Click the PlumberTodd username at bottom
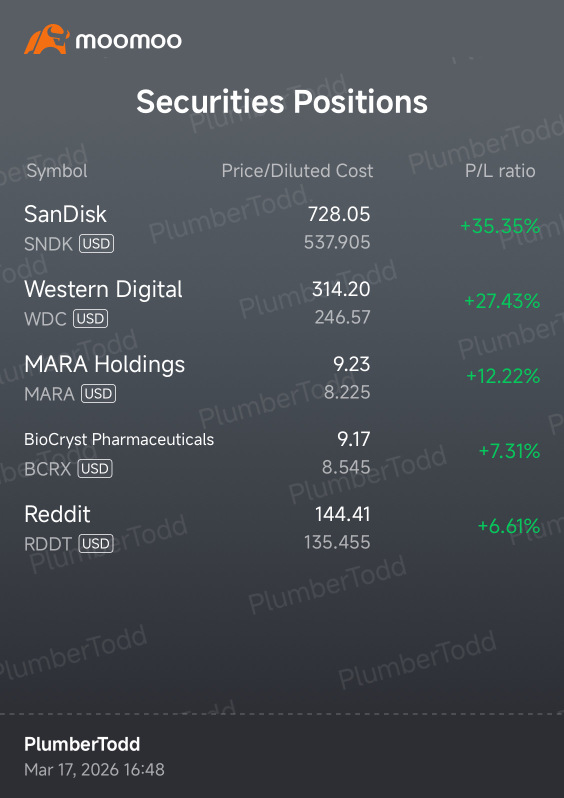The image size is (564, 798). [x=82, y=744]
